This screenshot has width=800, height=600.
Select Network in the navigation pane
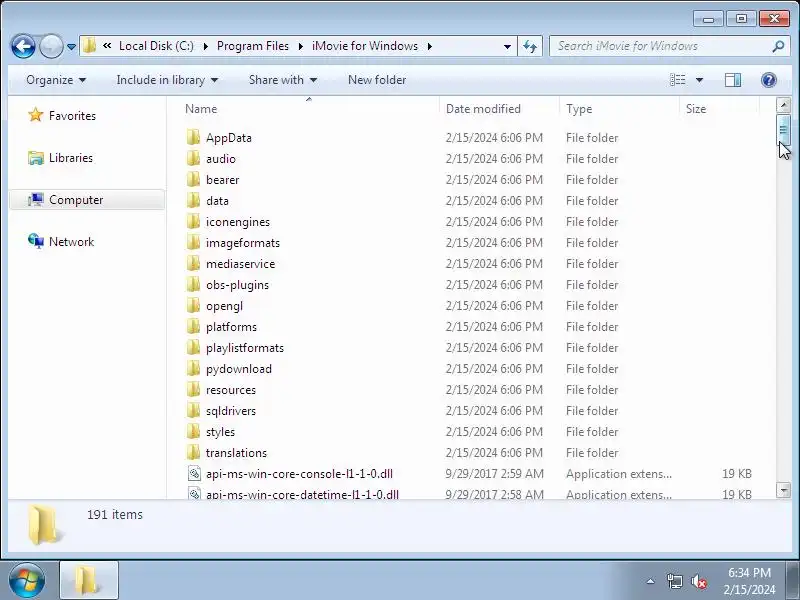[71, 242]
